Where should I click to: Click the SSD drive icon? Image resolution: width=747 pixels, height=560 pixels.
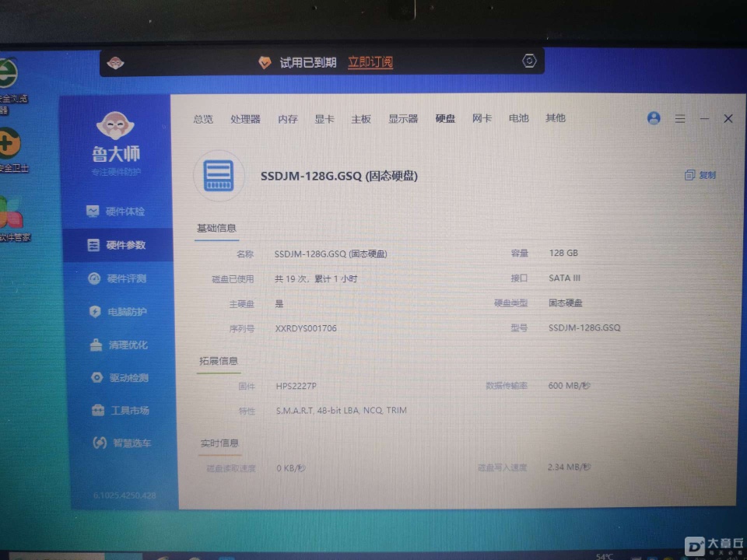coord(219,176)
